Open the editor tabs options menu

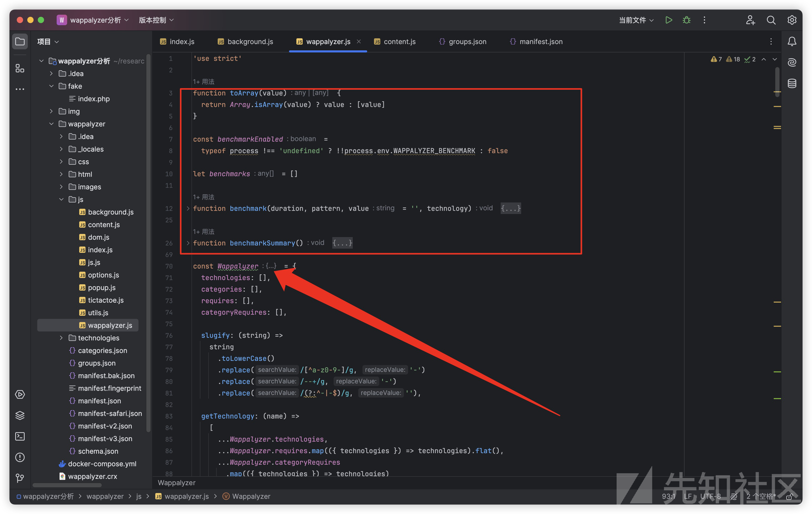click(771, 41)
